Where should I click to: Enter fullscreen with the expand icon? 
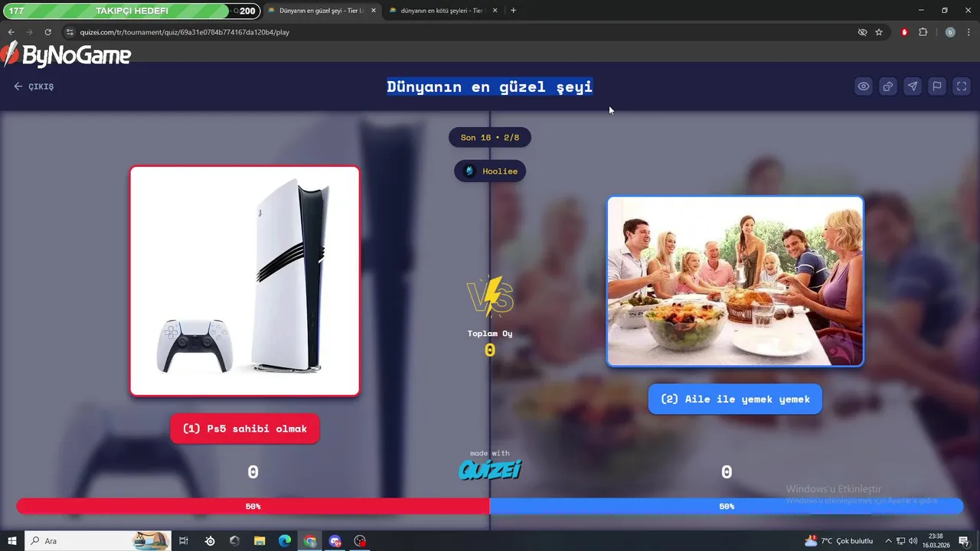click(962, 86)
